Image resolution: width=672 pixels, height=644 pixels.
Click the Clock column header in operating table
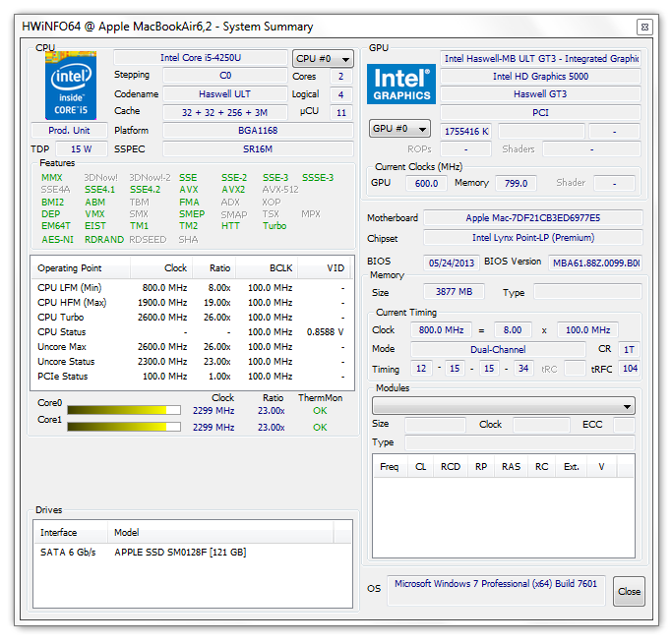pos(161,268)
